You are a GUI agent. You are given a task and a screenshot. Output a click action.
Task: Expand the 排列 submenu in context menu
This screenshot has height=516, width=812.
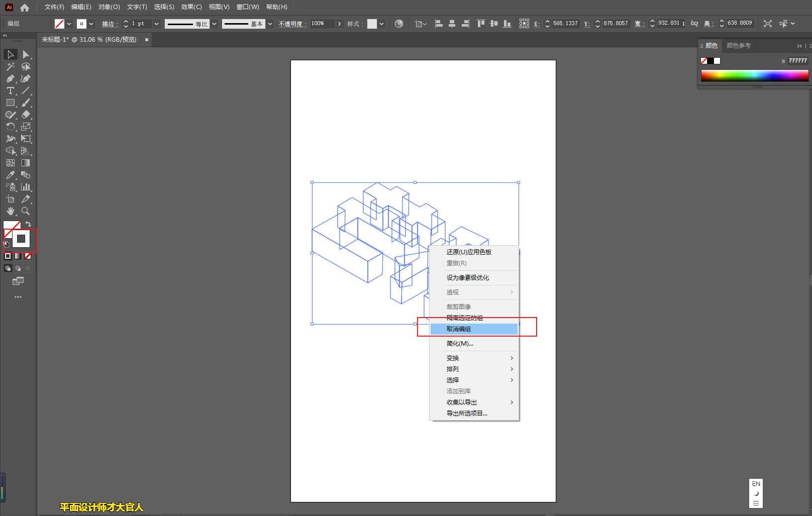pyautogui.click(x=474, y=369)
